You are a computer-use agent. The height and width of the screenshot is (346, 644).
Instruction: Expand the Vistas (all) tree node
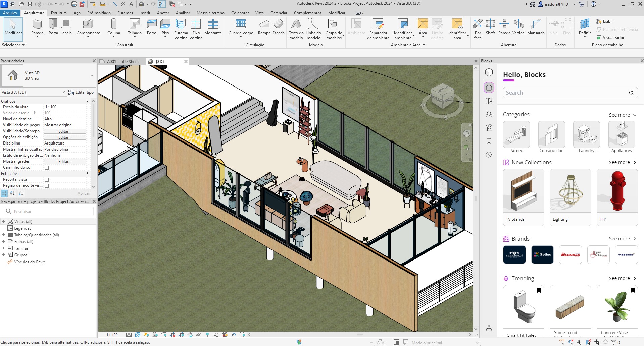point(3,222)
